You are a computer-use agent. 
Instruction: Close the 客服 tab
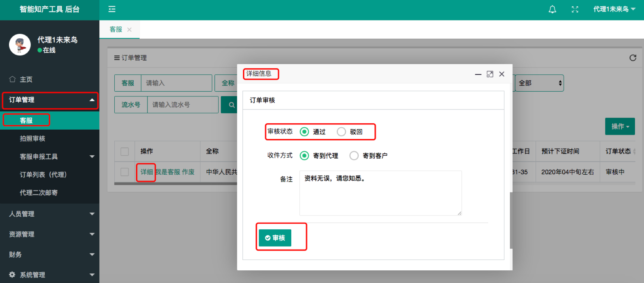point(129,30)
